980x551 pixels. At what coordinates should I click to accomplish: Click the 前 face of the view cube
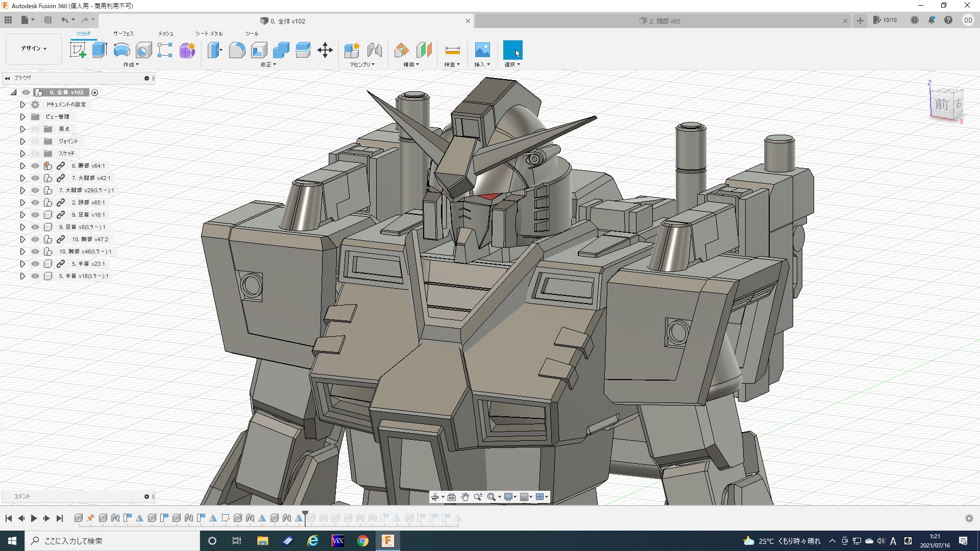(x=941, y=105)
